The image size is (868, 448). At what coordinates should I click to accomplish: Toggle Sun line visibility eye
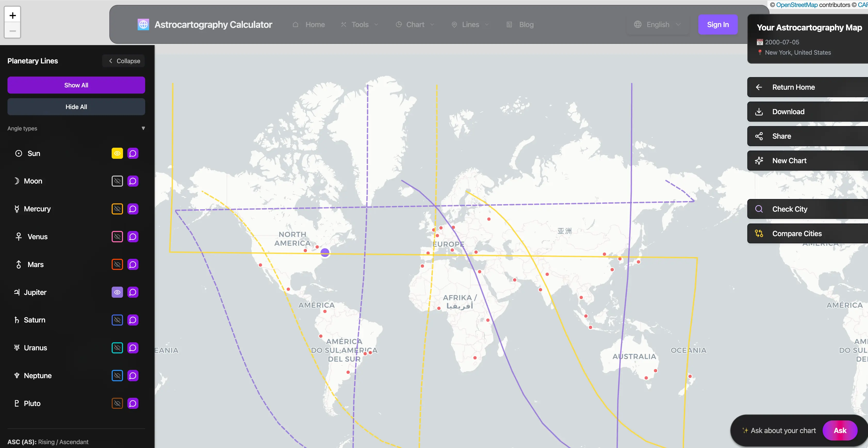(117, 153)
